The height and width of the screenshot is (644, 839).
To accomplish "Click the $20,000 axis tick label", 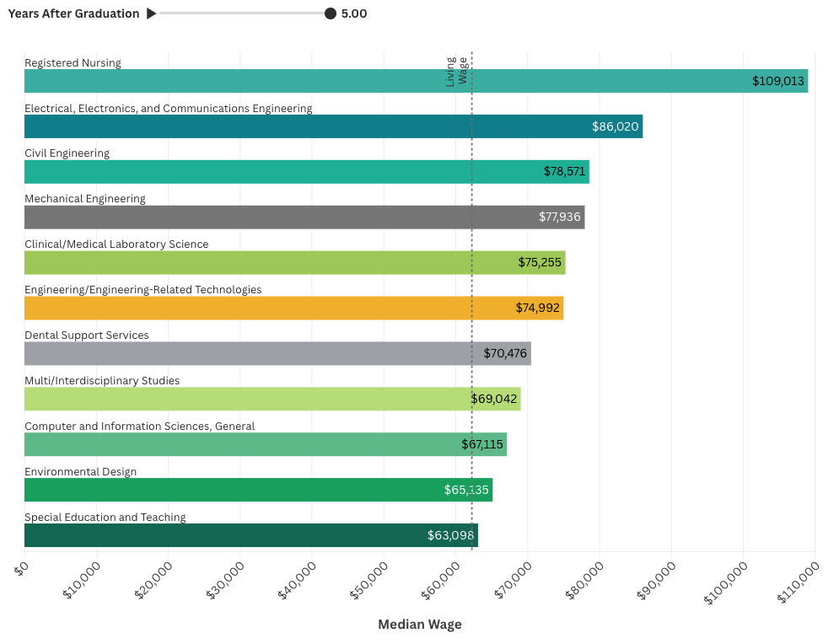I will click(x=153, y=580).
